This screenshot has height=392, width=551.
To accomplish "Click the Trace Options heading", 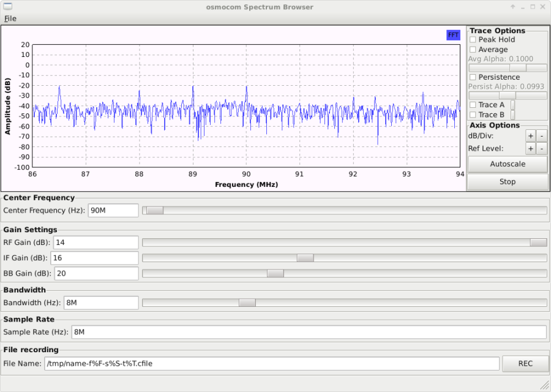I will [497, 31].
